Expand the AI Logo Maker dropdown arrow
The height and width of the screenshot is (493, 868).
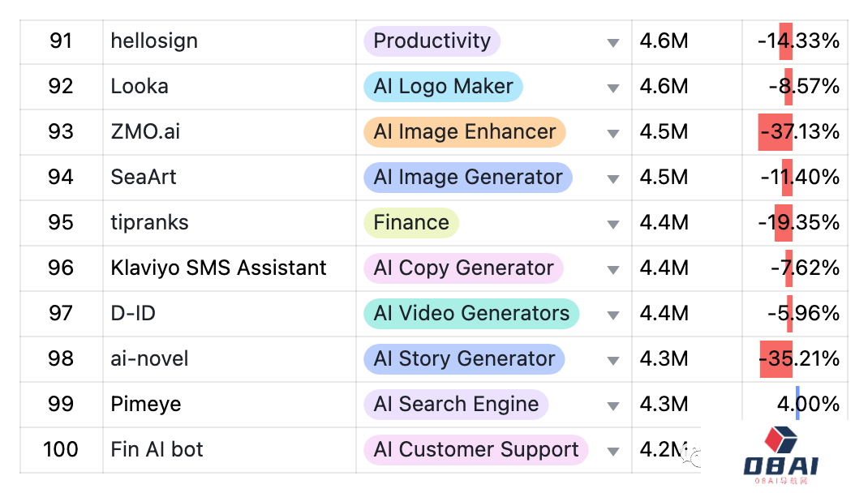[x=613, y=88]
